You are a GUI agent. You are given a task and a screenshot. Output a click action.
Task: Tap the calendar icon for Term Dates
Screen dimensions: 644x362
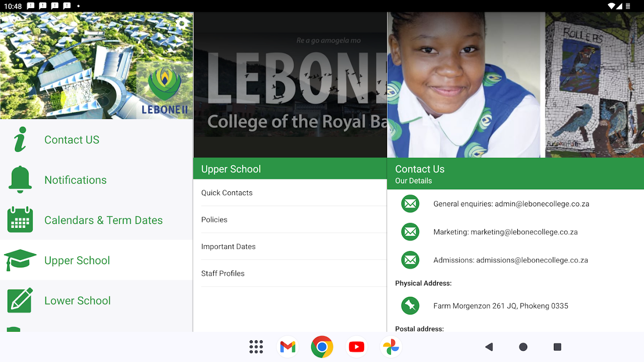[x=20, y=220]
